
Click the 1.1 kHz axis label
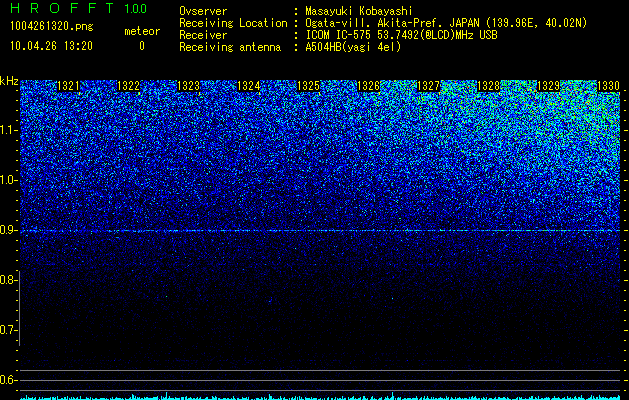8,130
